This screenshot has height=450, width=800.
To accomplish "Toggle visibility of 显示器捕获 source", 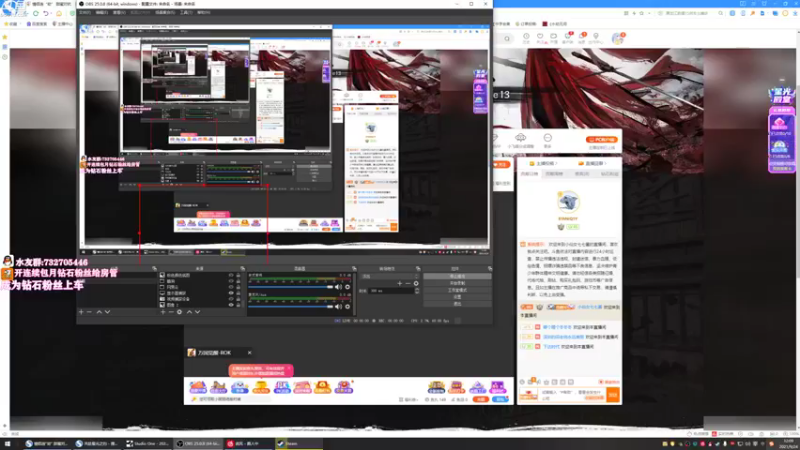I will [231, 293].
